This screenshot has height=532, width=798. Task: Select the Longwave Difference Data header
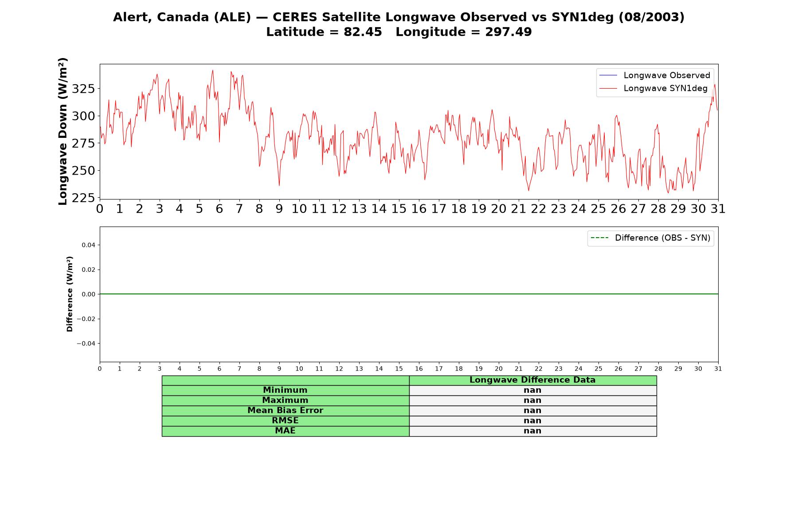click(532, 380)
